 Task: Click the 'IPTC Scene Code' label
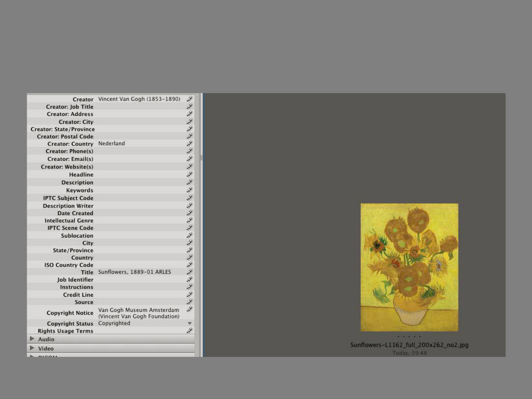(71, 228)
